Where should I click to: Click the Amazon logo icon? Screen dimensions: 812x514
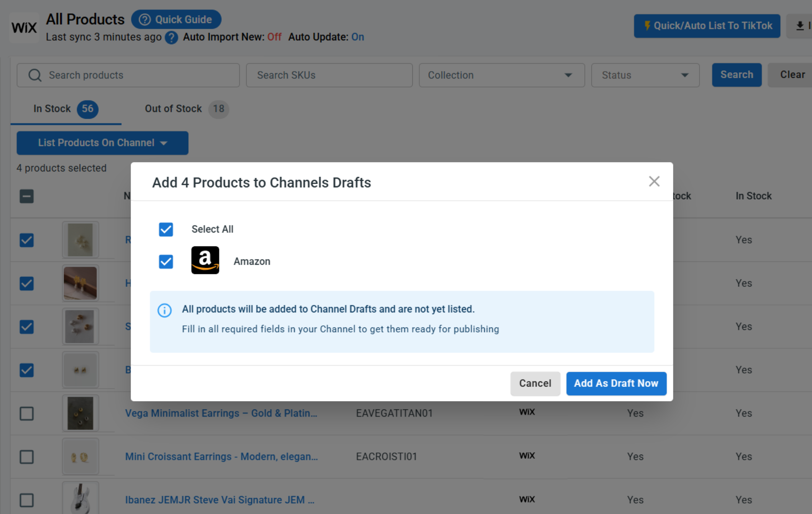[205, 260]
